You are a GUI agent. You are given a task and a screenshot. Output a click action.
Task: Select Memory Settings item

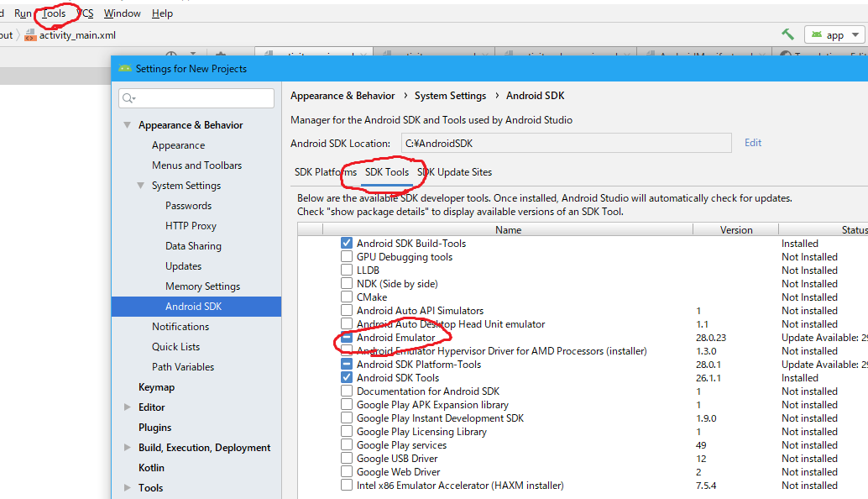(202, 286)
